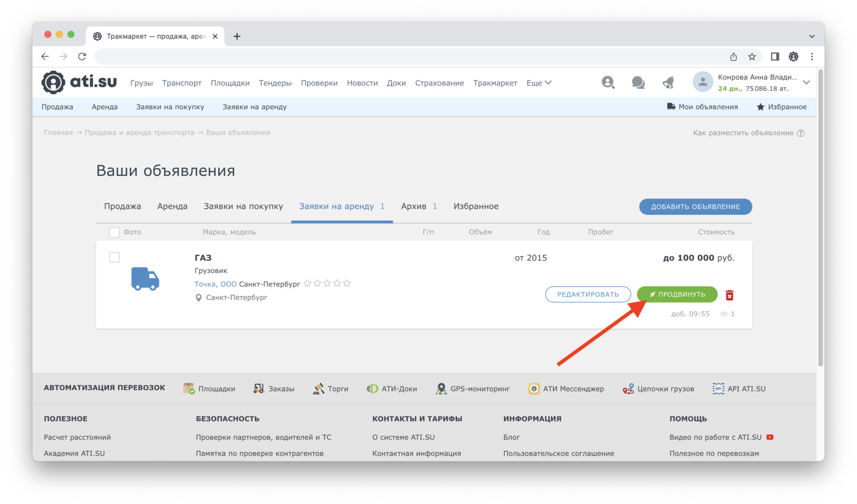The image size is (857, 504).
Task: Open the Грузы menu
Action: click(x=141, y=83)
